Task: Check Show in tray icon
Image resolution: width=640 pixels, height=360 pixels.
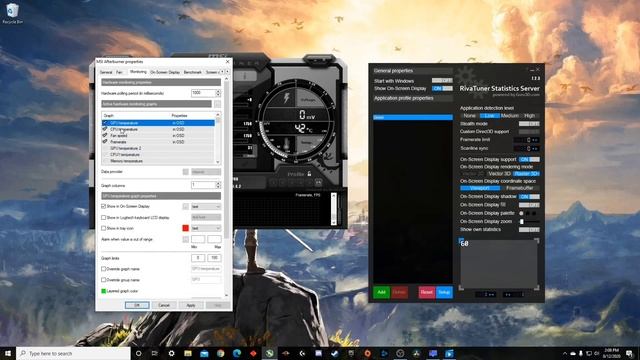Action: (104, 228)
